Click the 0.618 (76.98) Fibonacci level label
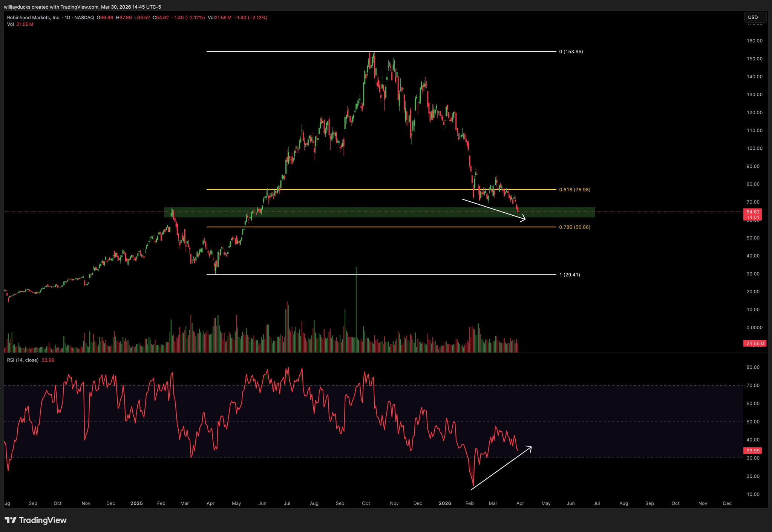This screenshot has height=532, width=772. pyautogui.click(x=574, y=190)
